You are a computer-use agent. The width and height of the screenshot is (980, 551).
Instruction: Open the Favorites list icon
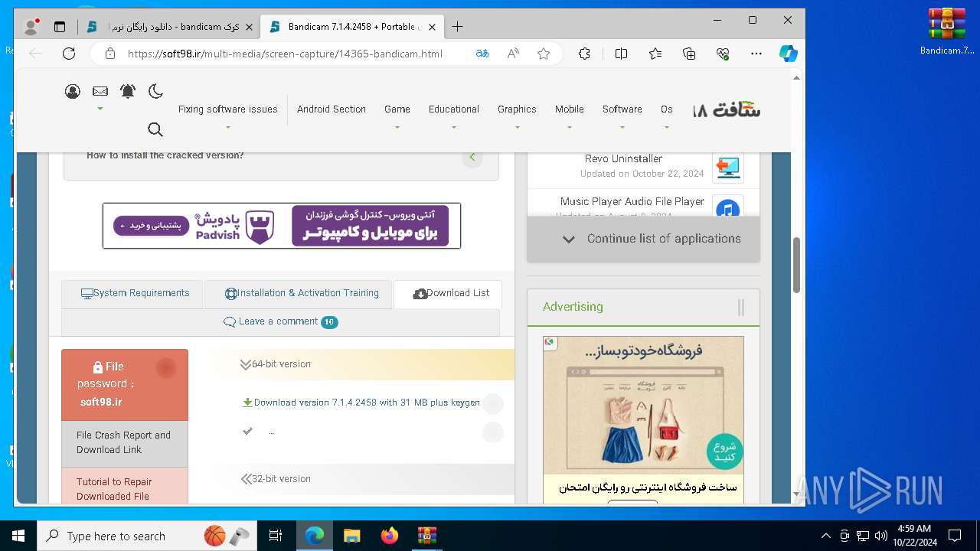tap(655, 54)
